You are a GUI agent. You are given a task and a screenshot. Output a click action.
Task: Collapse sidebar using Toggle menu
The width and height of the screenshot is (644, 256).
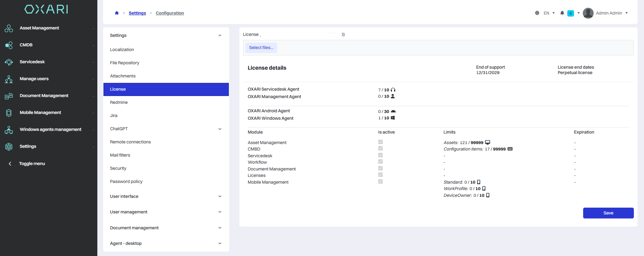pos(32,164)
